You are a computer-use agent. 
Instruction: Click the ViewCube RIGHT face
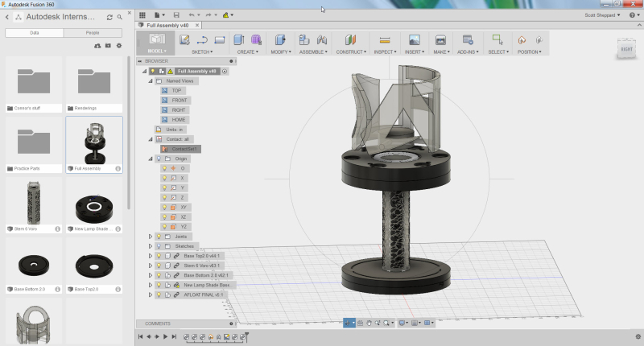pos(626,49)
